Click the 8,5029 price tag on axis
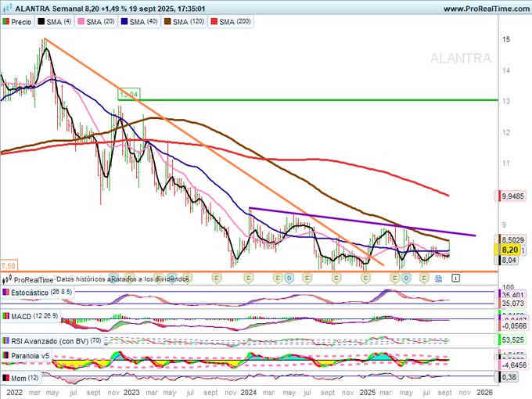Screen dimensions: 532x399 512,239
